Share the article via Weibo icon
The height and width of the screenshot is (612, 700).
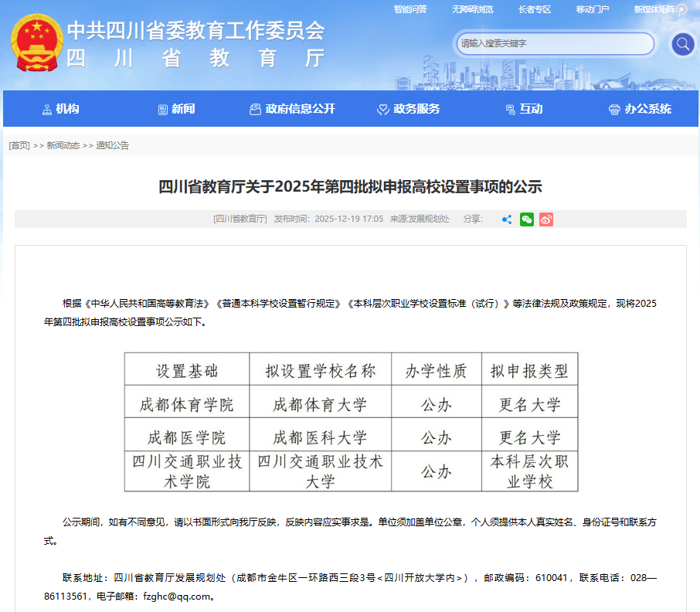pyautogui.click(x=546, y=219)
